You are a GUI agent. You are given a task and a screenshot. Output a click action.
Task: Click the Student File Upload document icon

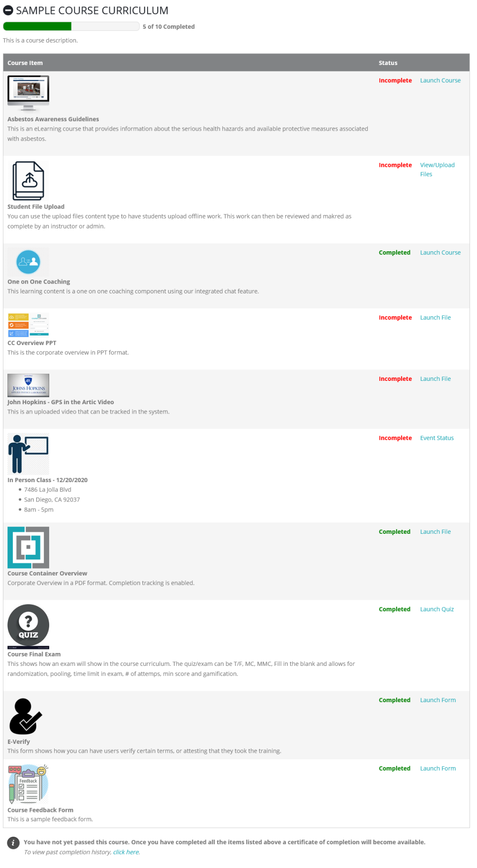click(28, 181)
